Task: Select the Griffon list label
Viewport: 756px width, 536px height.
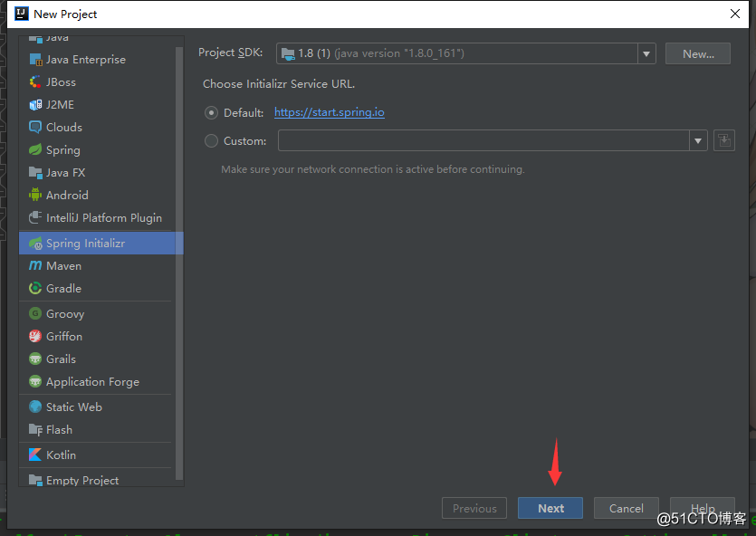Action: pyautogui.click(x=64, y=337)
